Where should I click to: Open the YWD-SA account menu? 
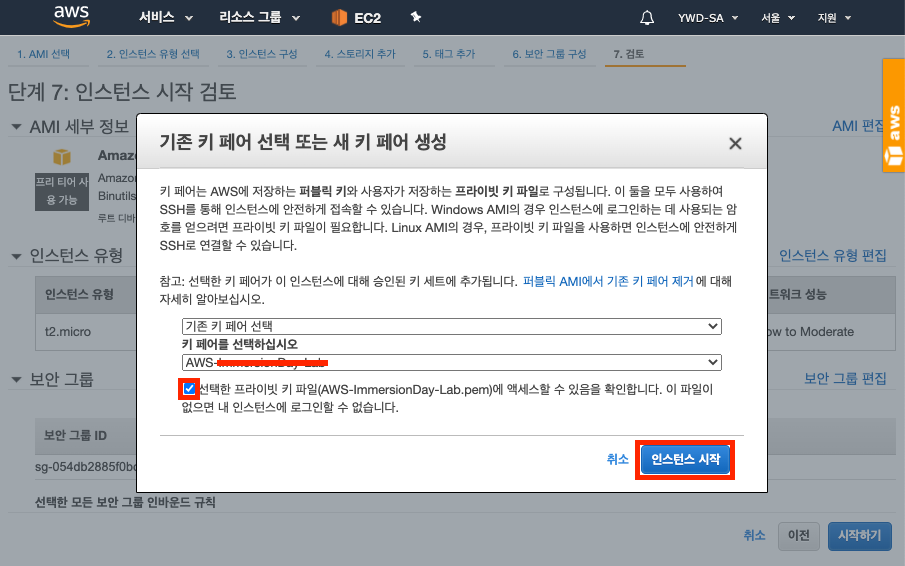(x=708, y=18)
